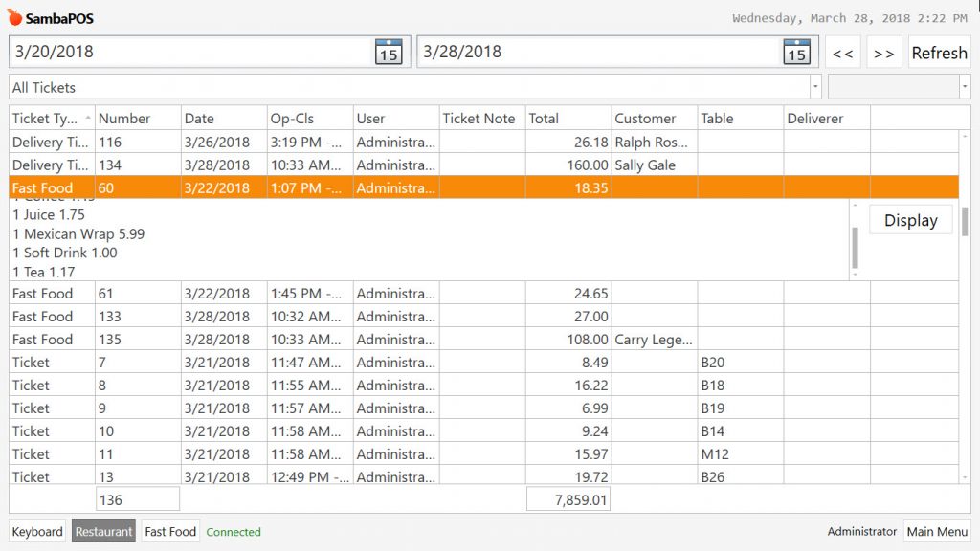Click the date and time display
This screenshot has width=980, height=551.
(x=850, y=18)
